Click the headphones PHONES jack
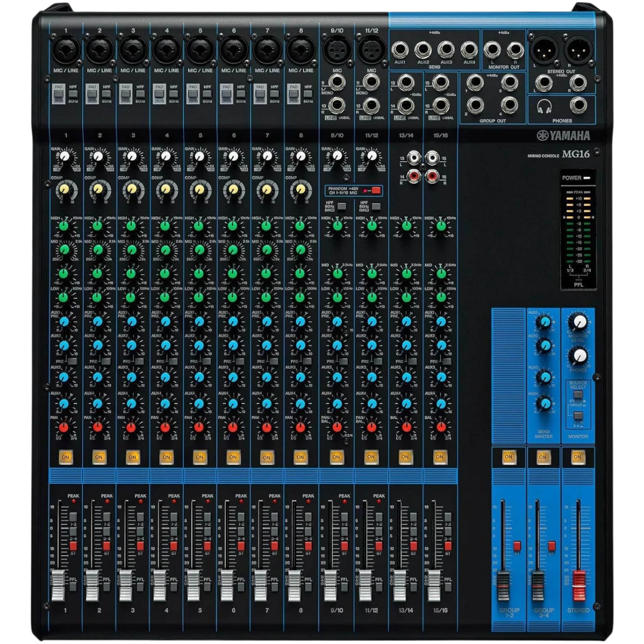 click(578, 105)
